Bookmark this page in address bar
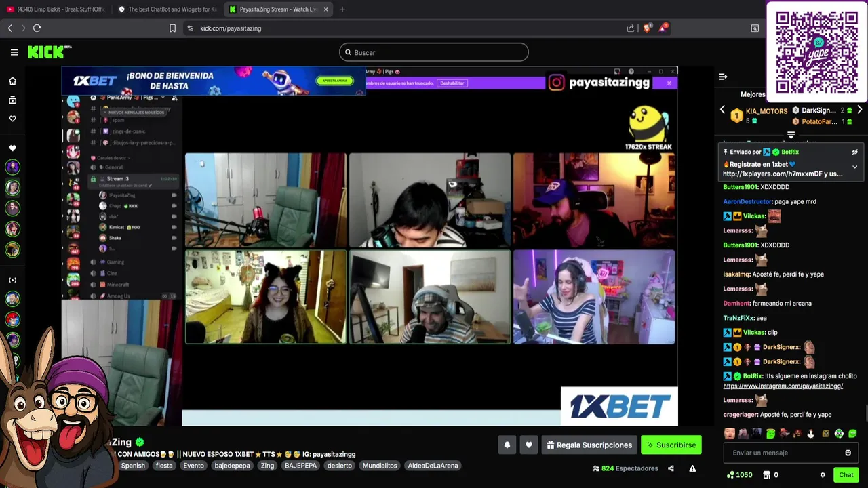Image resolution: width=868 pixels, height=488 pixels. pyautogui.click(x=172, y=28)
